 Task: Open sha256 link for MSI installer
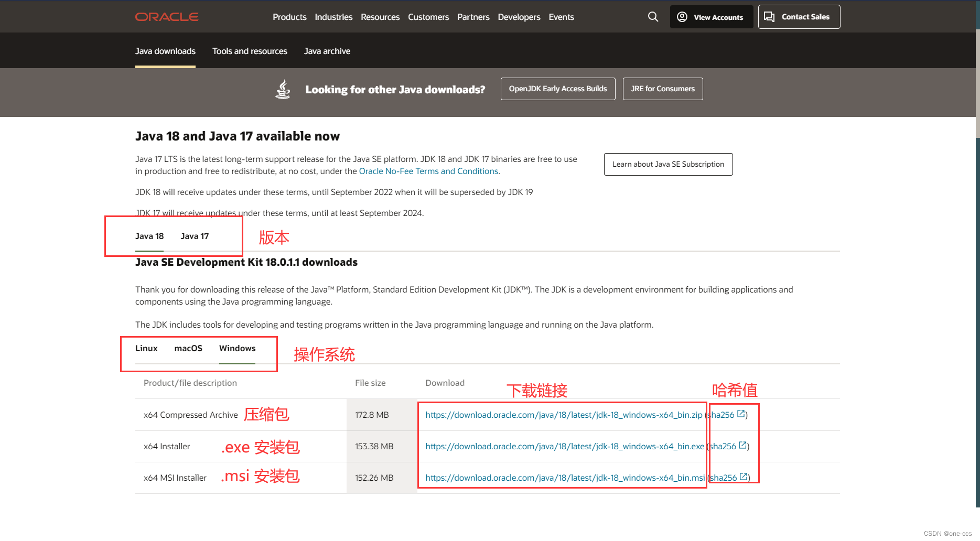[x=724, y=478]
